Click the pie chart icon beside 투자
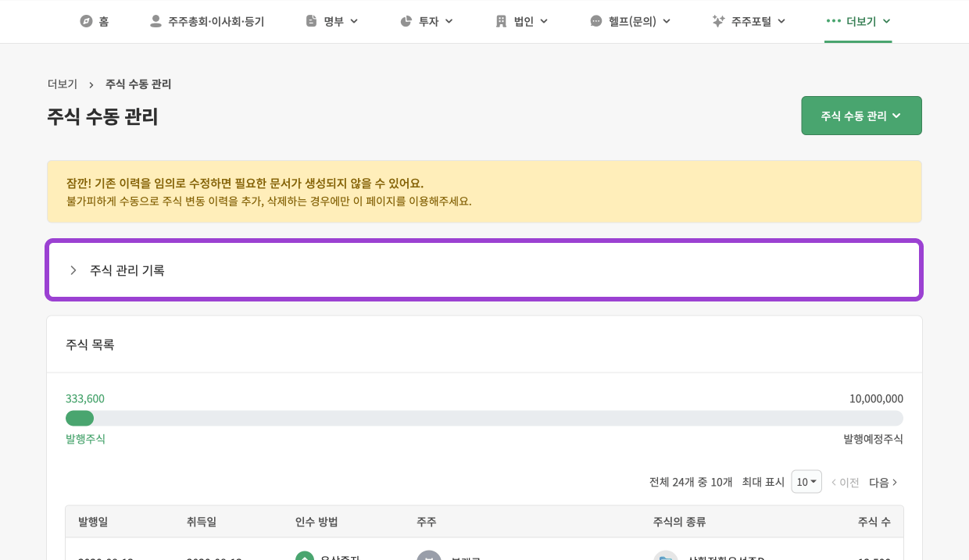 (406, 21)
